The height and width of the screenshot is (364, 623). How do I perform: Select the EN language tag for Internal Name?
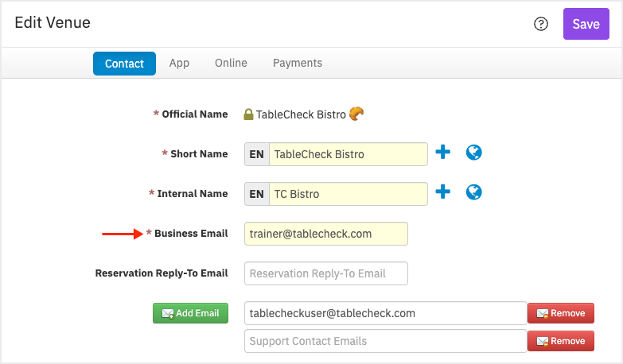pyautogui.click(x=257, y=194)
